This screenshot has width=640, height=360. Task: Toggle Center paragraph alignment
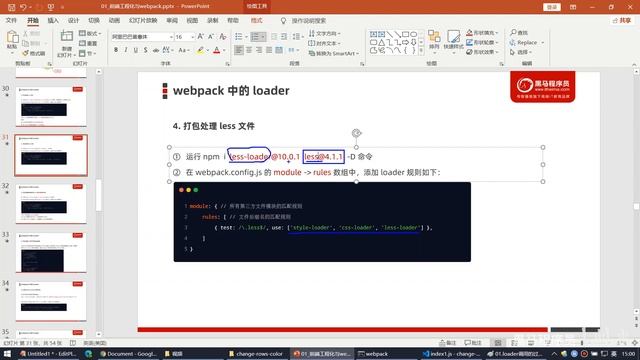[249, 50]
